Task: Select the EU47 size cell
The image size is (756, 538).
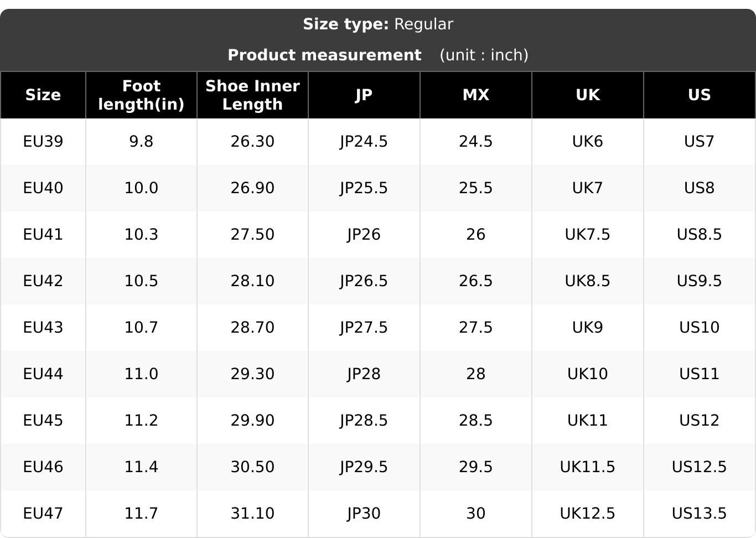Action: (43, 514)
